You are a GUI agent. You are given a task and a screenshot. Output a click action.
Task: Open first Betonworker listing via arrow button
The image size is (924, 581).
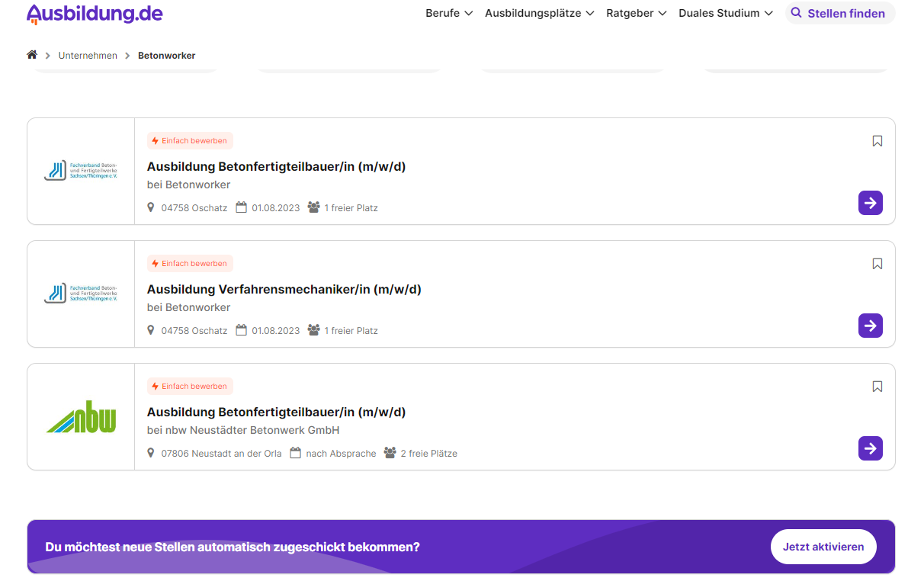click(x=870, y=203)
